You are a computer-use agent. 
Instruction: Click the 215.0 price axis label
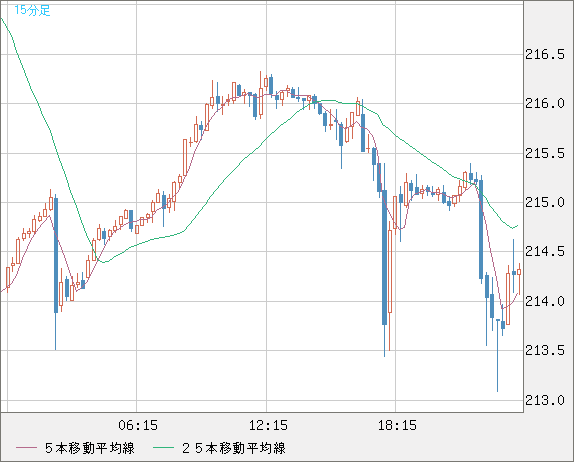(545, 202)
